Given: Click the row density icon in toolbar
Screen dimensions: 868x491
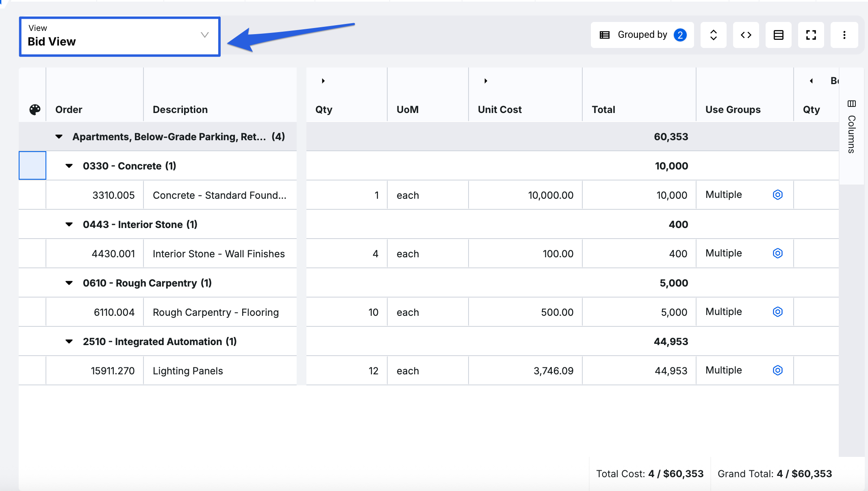Looking at the screenshot, I should click(778, 35).
